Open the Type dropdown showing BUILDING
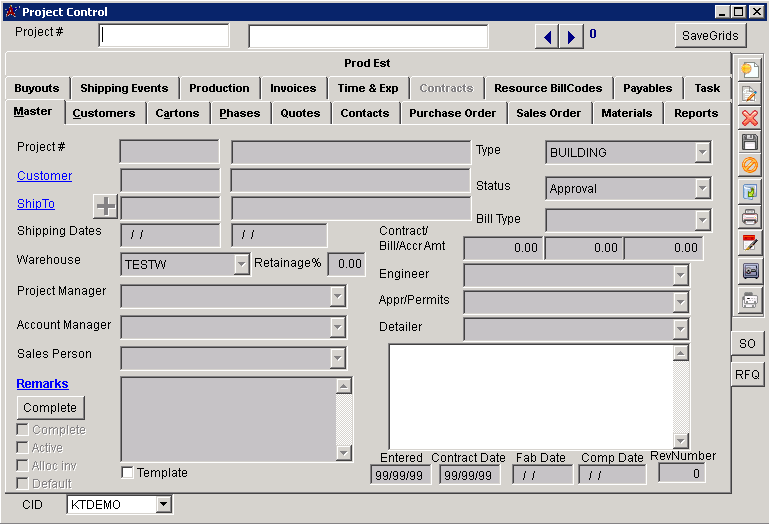Viewport: 769px width, 524px height. point(702,153)
